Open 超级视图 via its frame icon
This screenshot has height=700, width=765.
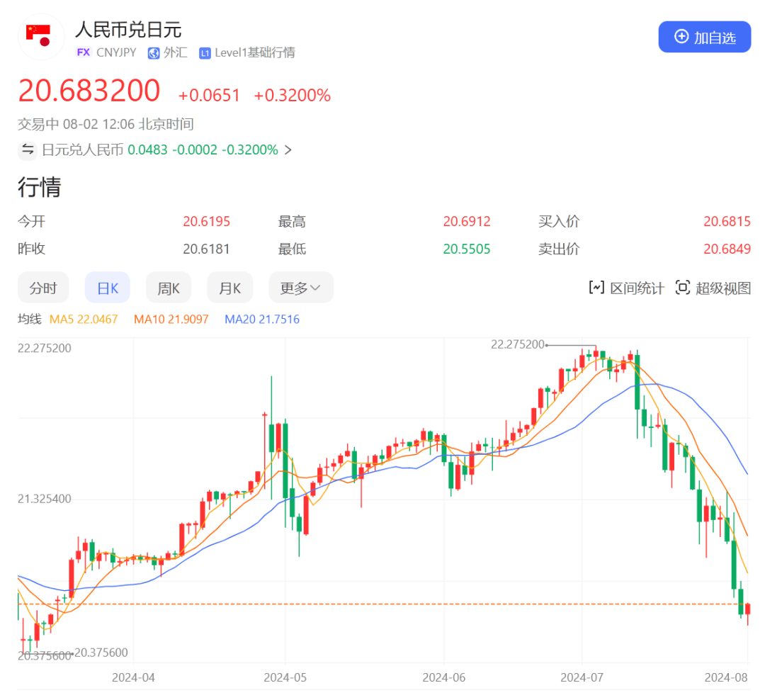click(683, 288)
